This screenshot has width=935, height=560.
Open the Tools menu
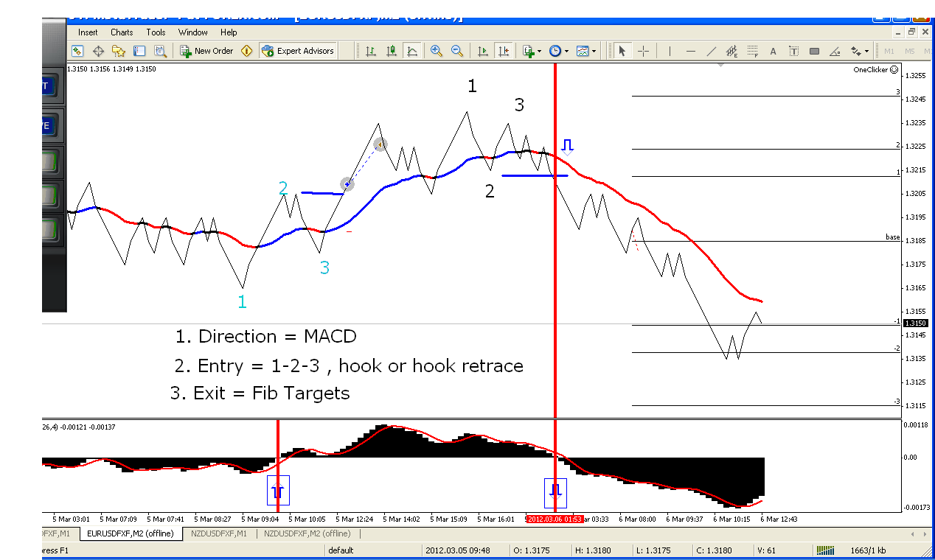coord(156,32)
